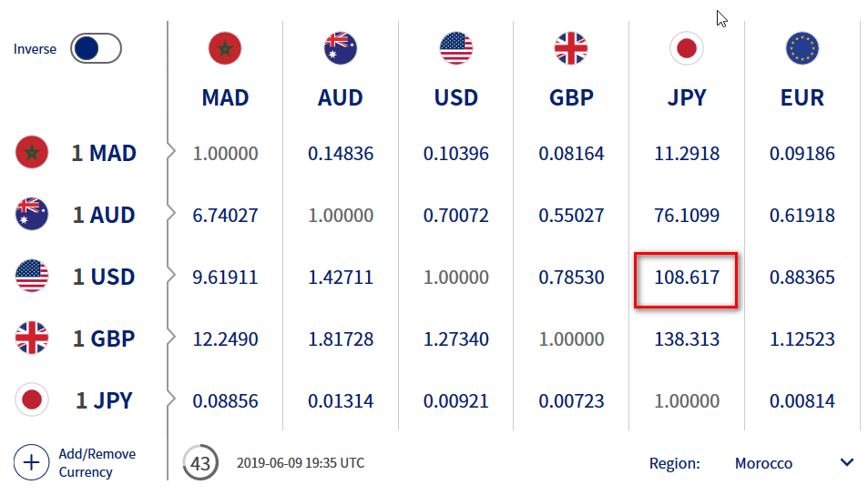Viewport: 868px width, 495px height.
Task: Click the Japan flag beside 1 JPY
Action: click(32, 399)
